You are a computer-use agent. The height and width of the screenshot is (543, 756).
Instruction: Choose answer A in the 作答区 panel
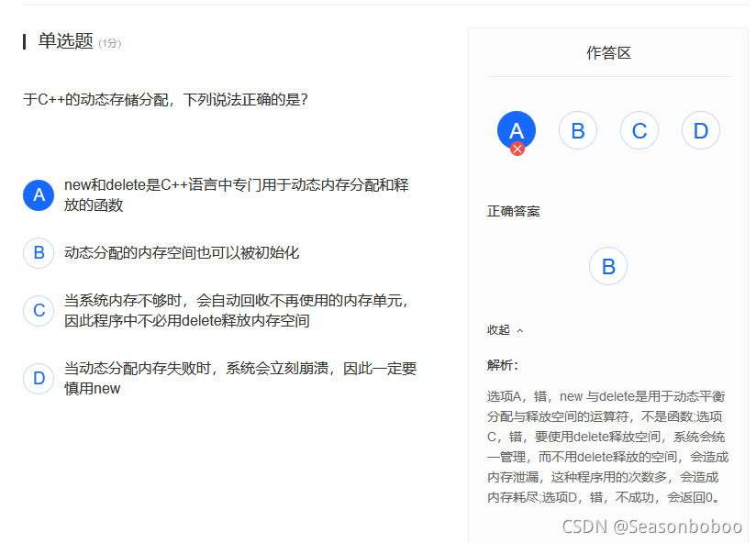(517, 130)
